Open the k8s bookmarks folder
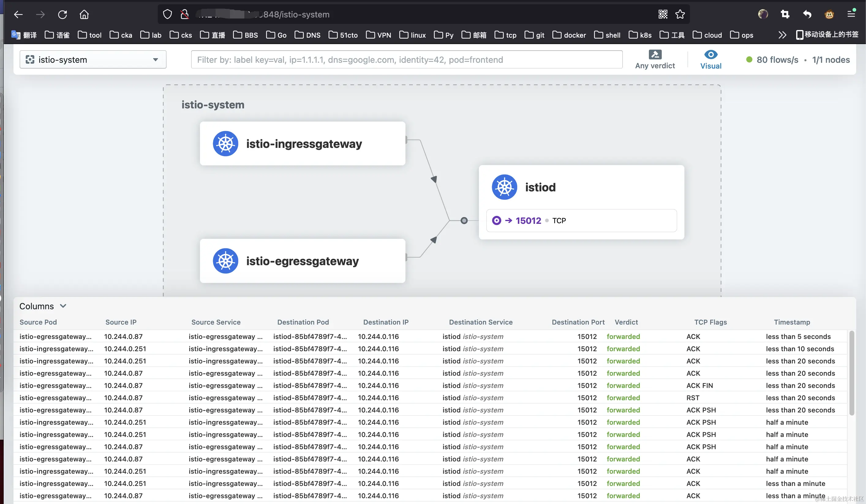866x504 pixels. click(x=640, y=35)
